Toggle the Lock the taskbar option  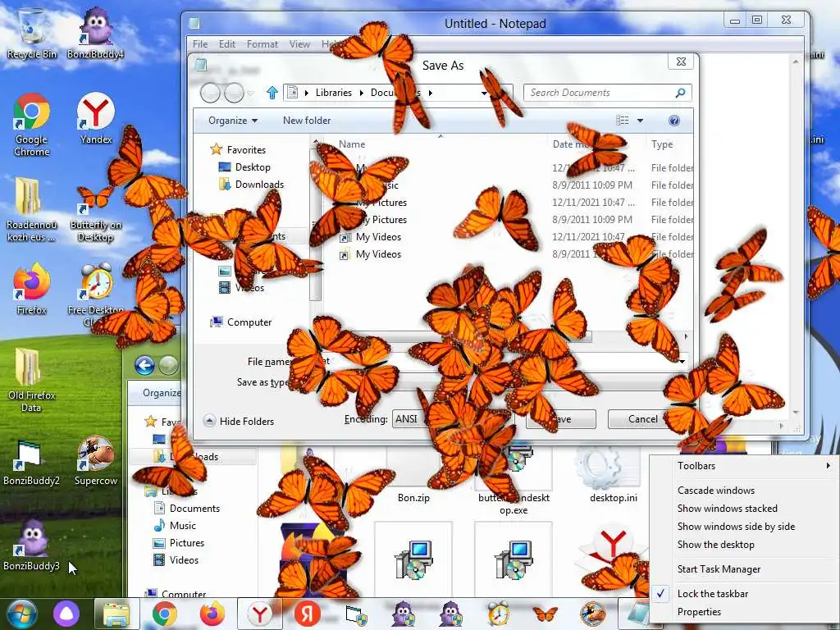pyautogui.click(x=743, y=594)
